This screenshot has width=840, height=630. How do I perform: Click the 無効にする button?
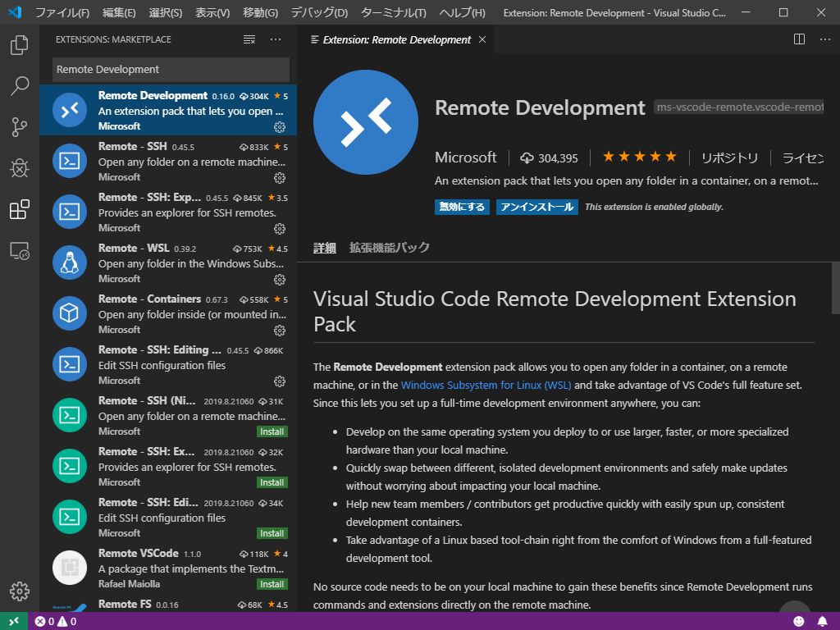click(x=462, y=207)
